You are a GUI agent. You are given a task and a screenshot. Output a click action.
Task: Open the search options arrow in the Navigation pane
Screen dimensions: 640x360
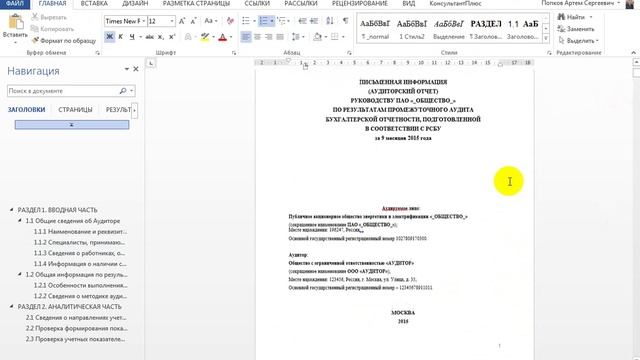(131, 91)
